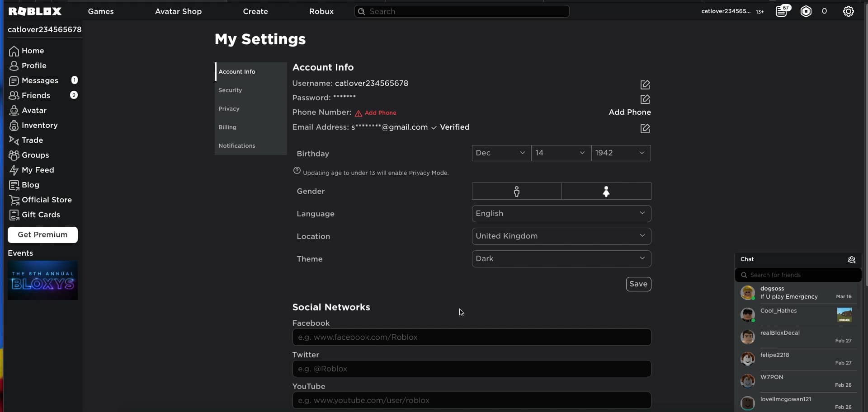Click the edit icon next to password
Image resolution: width=868 pixels, height=412 pixels.
[645, 99]
